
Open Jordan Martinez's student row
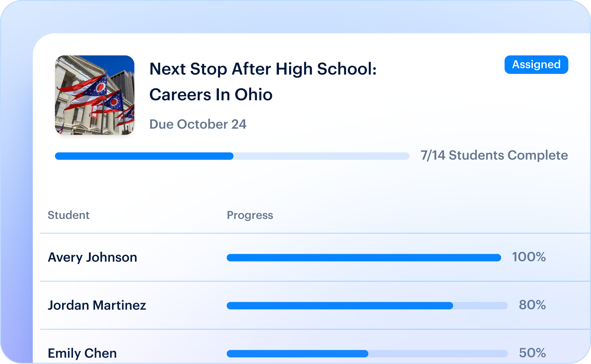315,305
